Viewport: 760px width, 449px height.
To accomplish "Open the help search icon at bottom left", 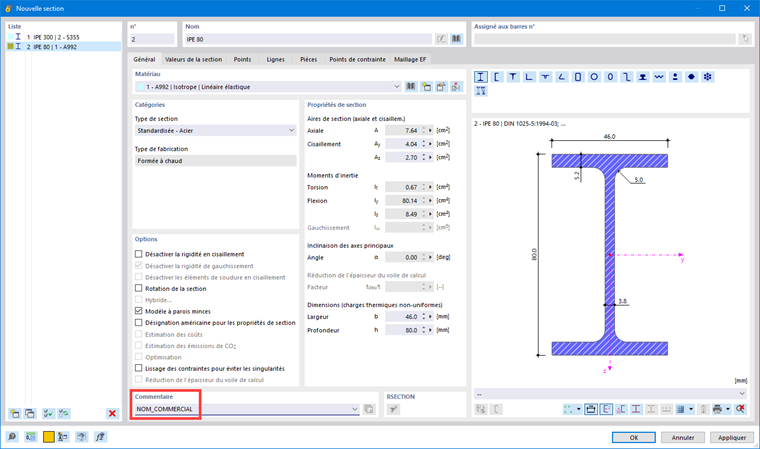I will 12,437.
